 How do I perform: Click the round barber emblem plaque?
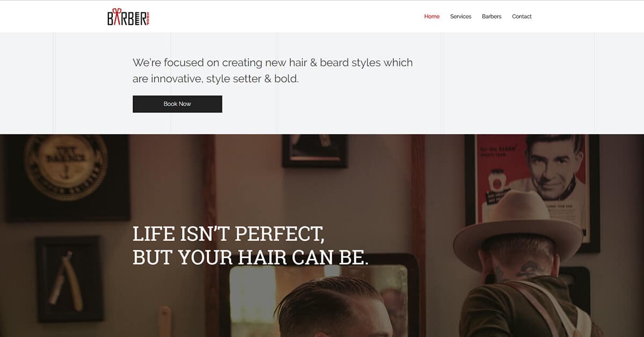coord(65,167)
